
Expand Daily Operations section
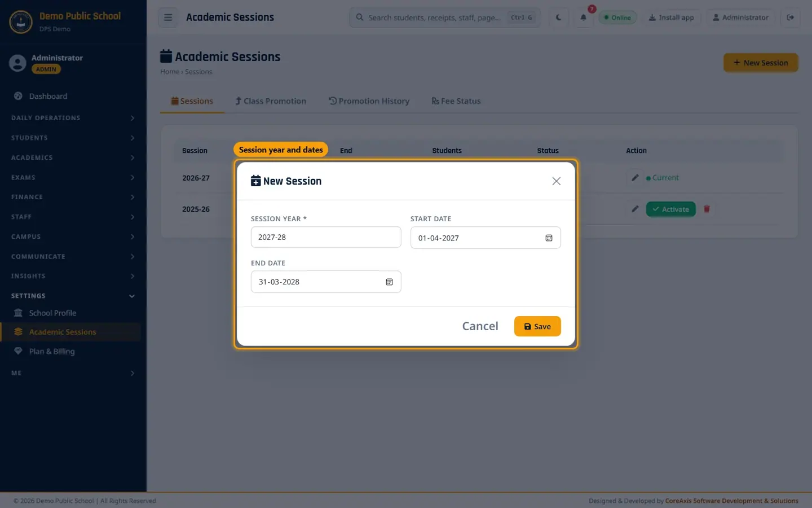click(73, 118)
